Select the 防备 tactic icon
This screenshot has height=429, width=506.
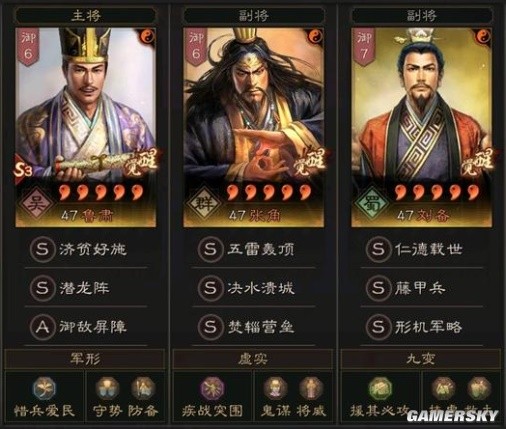143,388
